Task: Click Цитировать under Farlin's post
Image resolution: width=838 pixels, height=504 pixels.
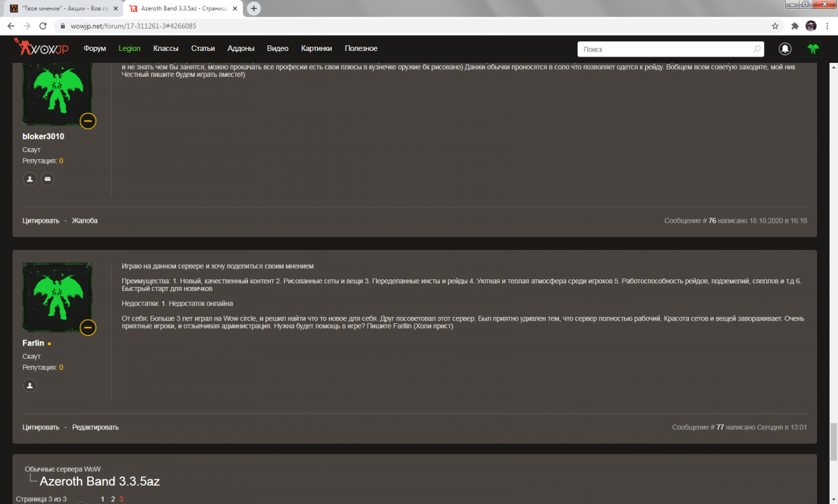Action: point(41,427)
